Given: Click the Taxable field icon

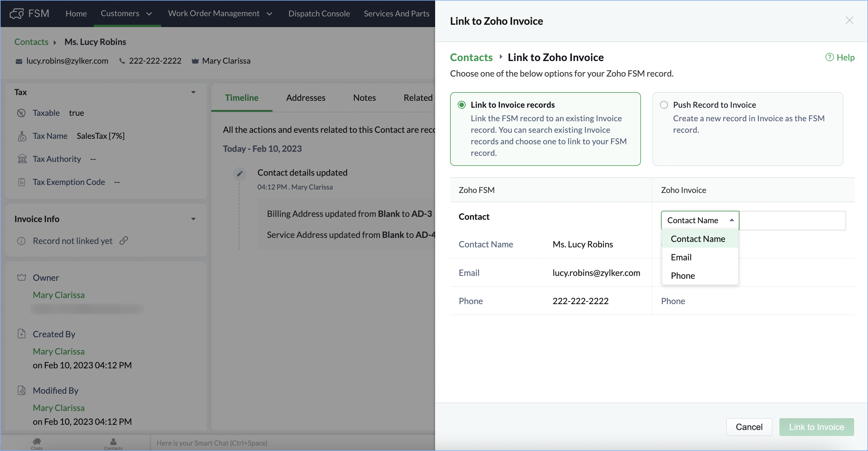Looking at the screenshot, I should coord(21,113).
